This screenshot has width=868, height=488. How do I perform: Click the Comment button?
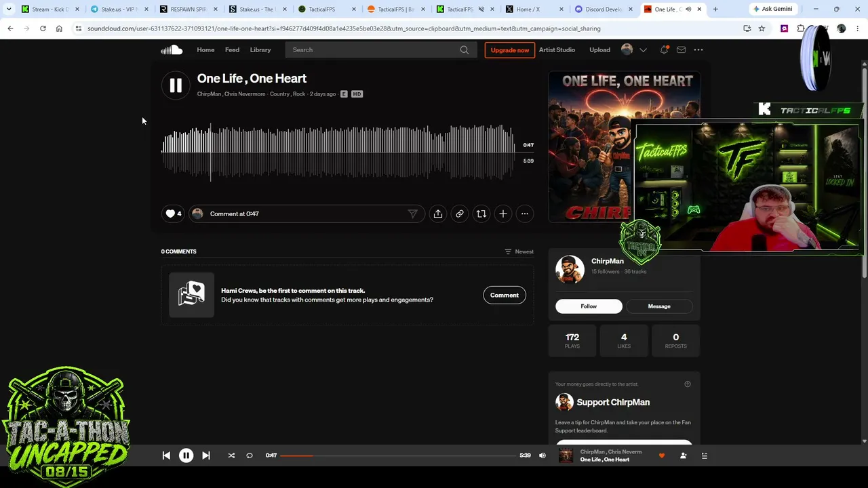[x=505, y=295]
